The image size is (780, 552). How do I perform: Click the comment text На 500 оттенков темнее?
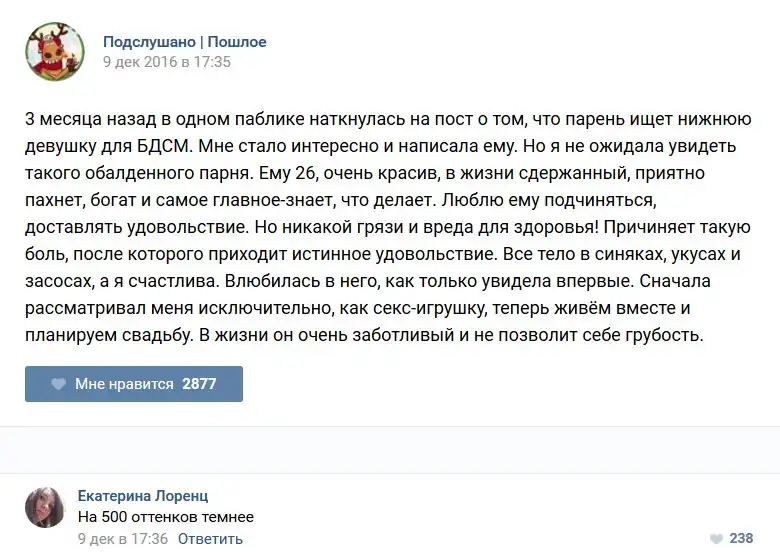[166, 517]
